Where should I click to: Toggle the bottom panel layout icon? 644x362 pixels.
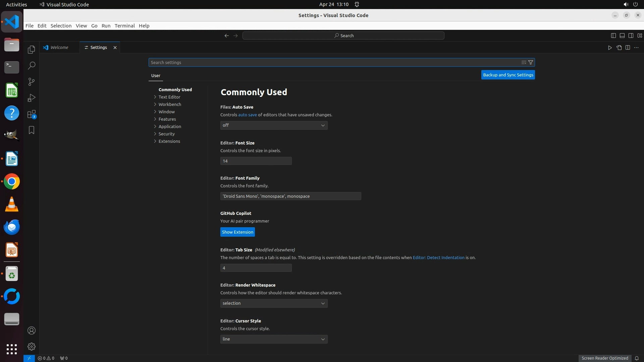coord(622,36)
